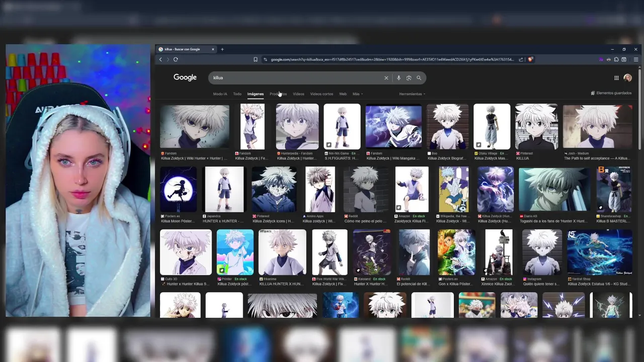Viewport: 644px width, 362px height.
Task: Close the killua search tab
Action: (x=213, y=49)
